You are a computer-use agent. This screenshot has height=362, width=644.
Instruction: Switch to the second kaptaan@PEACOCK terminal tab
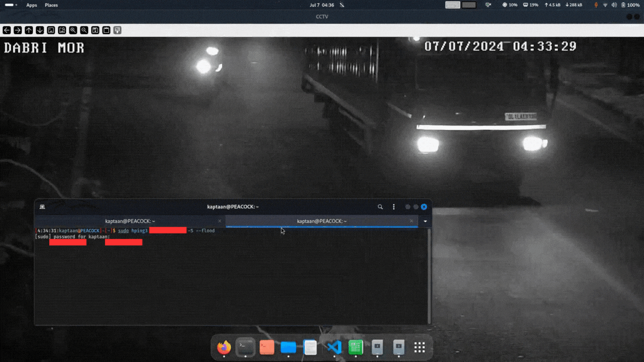tap(321, 221)
